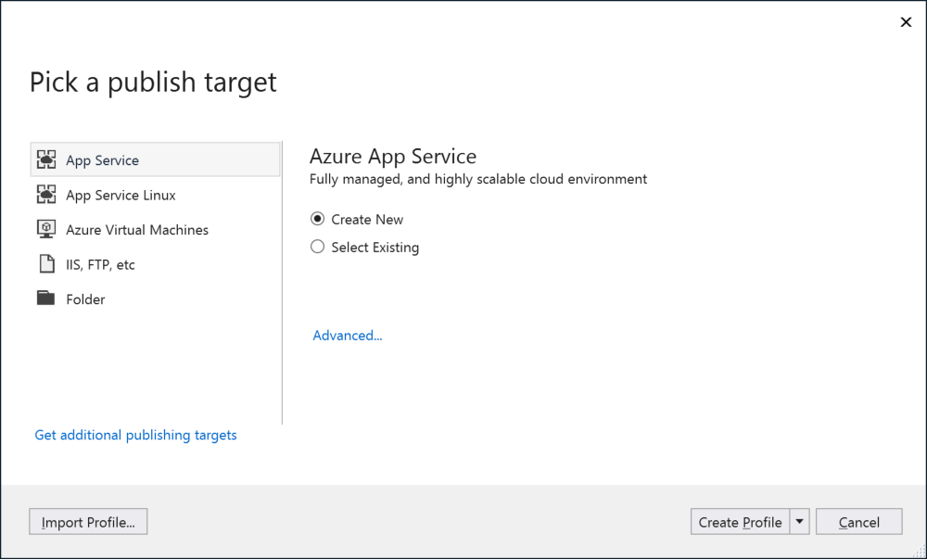Click the App Service Linux icon
This screenshot has width=927, height=560.
(47, 195)
